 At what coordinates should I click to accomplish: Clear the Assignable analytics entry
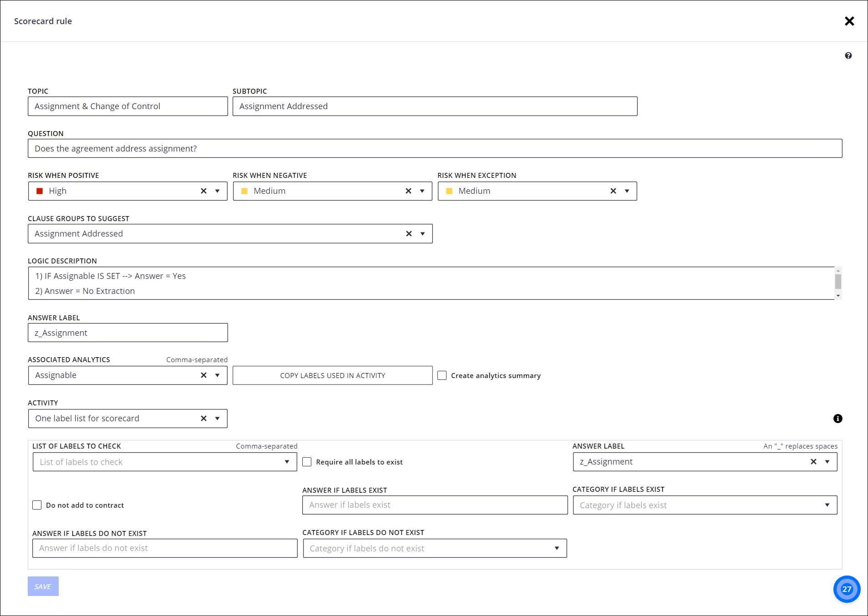(203, 375)
